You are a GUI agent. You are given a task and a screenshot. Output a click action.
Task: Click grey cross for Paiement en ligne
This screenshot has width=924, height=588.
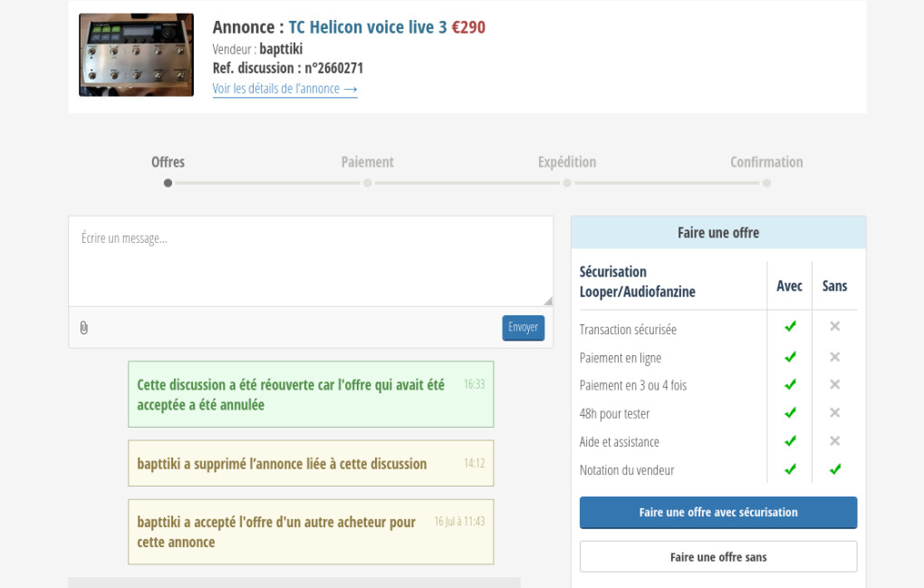click(x=834, y=357)
